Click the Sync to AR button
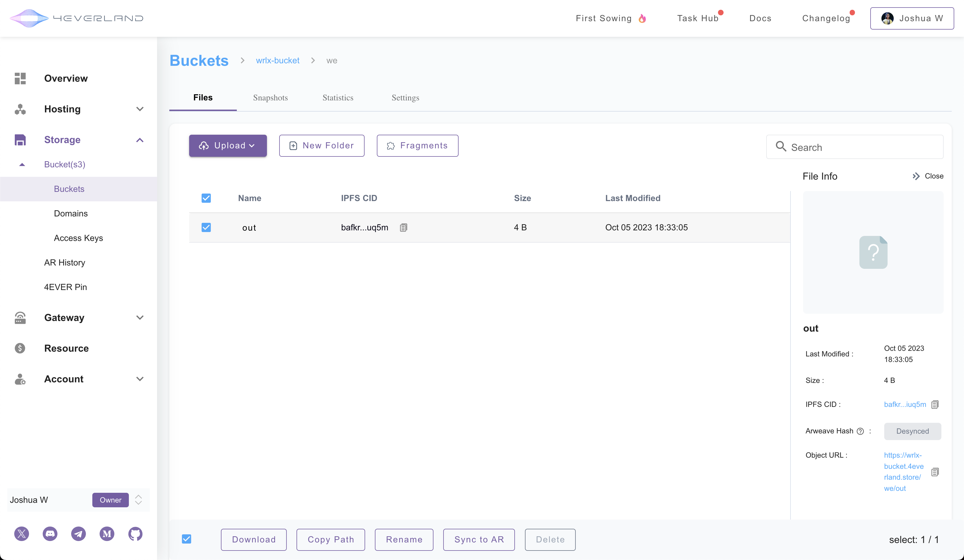964x560 pixels. tap(479, 539)
